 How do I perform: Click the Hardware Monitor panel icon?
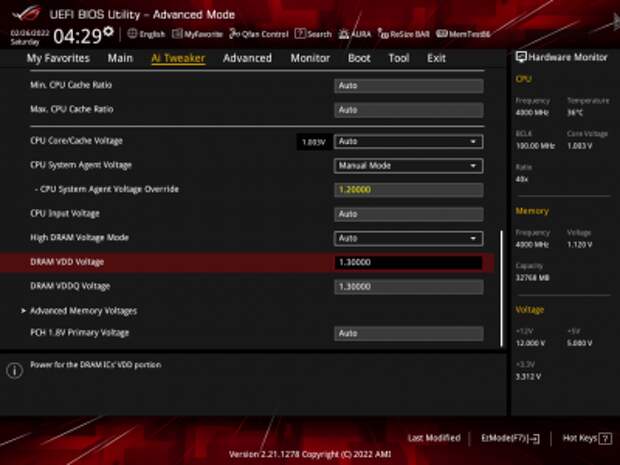[521, 57]
